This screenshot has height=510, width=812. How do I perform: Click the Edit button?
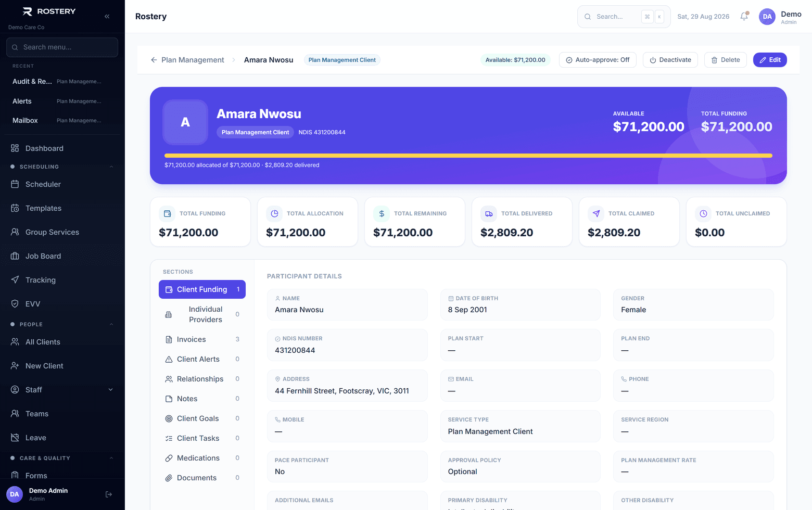[770, 60]
